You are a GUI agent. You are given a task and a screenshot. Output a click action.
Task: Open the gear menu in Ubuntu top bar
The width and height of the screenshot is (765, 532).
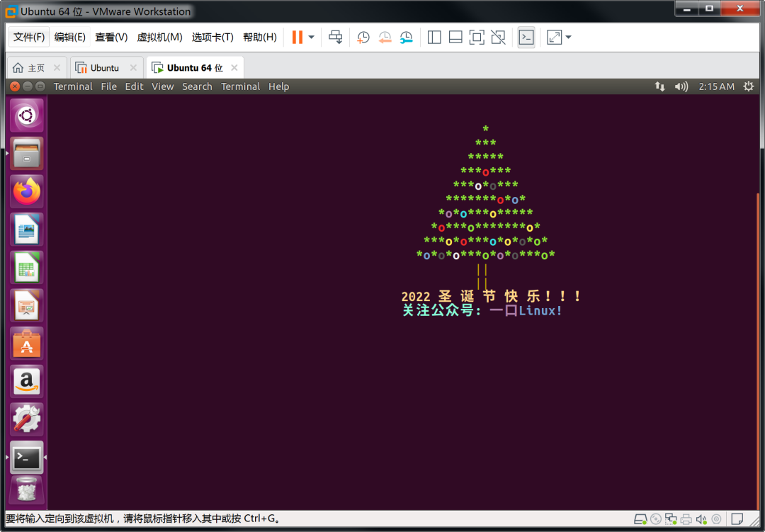748,86
